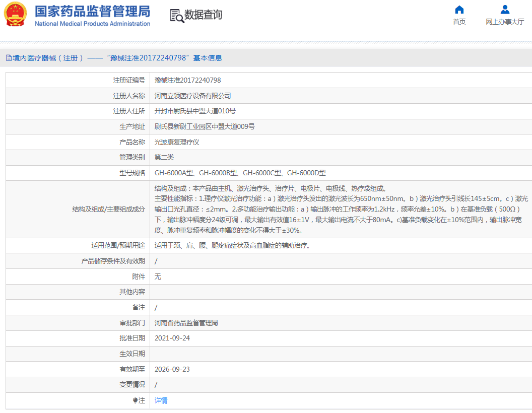Click the approval date 2021-09-24

coord(172,338)
